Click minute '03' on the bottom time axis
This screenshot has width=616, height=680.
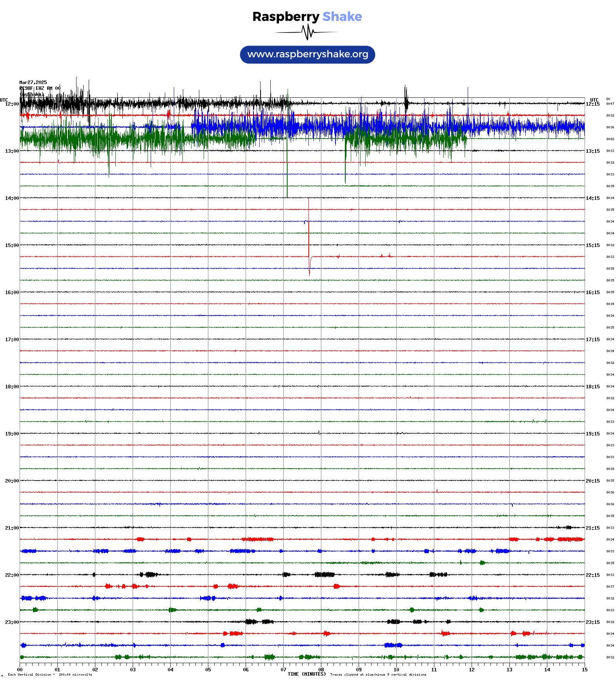[133, 670]
